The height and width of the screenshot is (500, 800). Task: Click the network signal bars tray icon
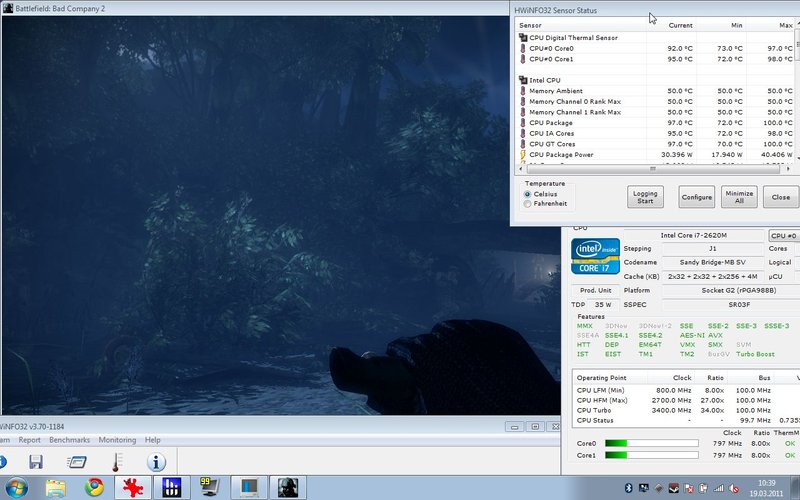point(718,488)
